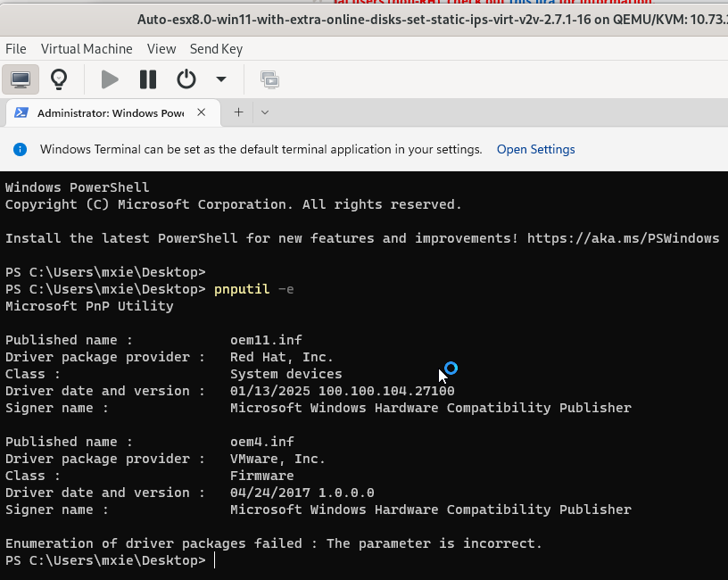The image size is (728, 580).
Task: Open the Send Key menu
Action: coord(216,49)
